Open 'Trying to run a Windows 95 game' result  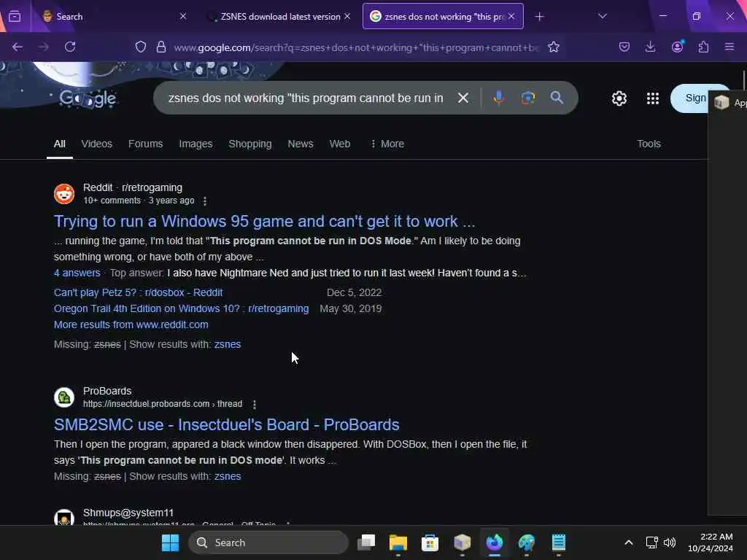point(264,222)
